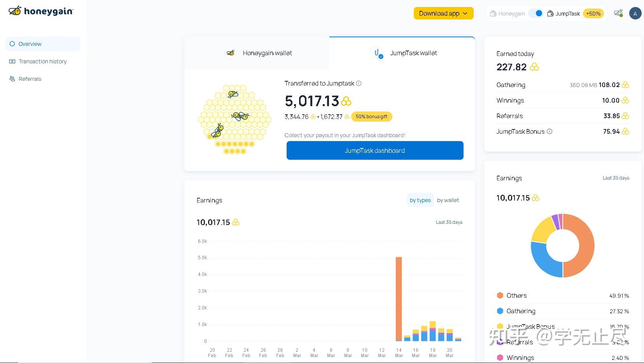
Task: Select the by types earnings view
Action: coord(420,200)
